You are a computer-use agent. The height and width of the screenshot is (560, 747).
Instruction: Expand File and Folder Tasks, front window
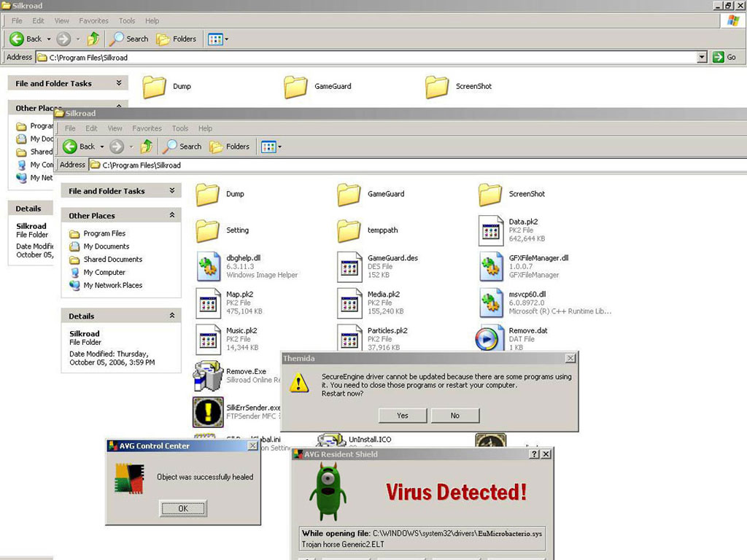[172, 191]
